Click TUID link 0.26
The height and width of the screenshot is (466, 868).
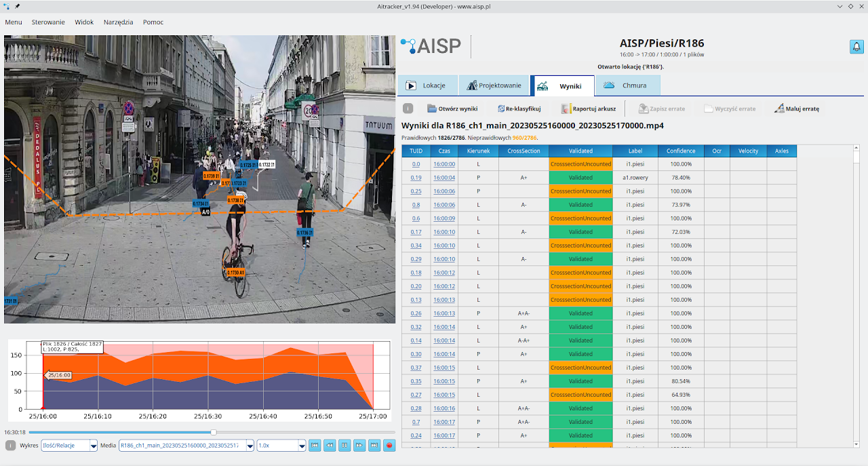coord(416,313)
